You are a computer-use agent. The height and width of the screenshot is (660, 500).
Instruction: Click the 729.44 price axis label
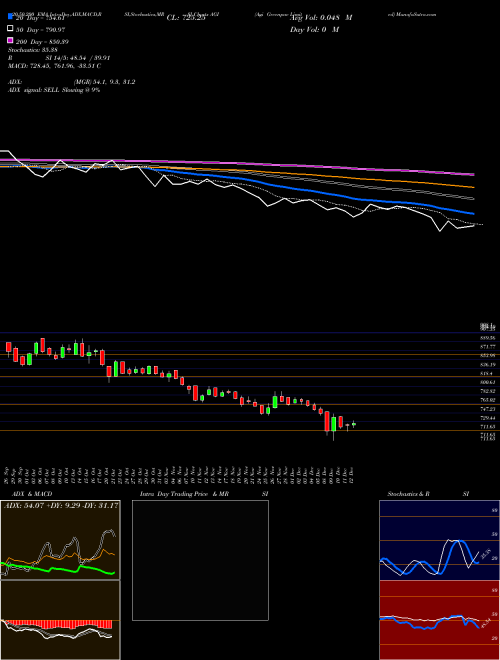(x=488, y=418)
